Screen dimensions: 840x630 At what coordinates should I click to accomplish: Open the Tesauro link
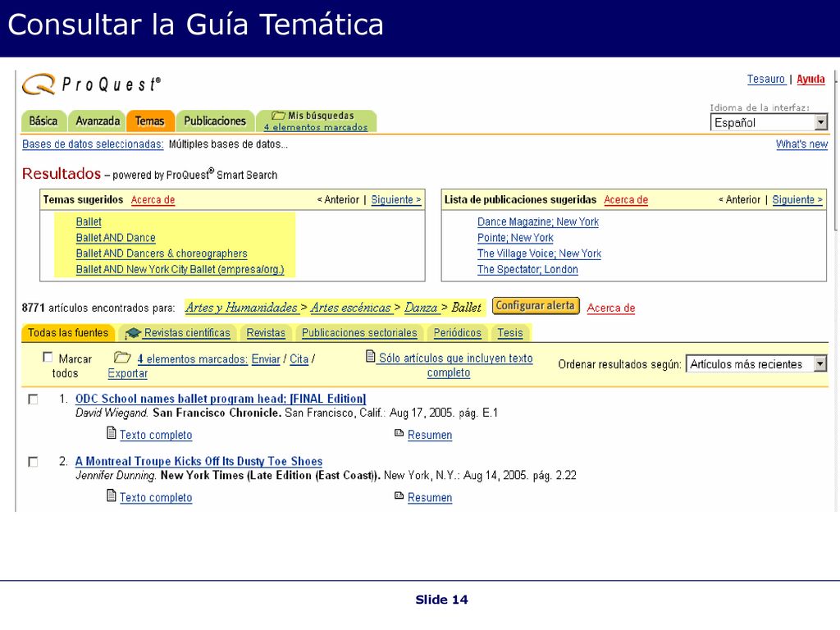tap(766, 80)
